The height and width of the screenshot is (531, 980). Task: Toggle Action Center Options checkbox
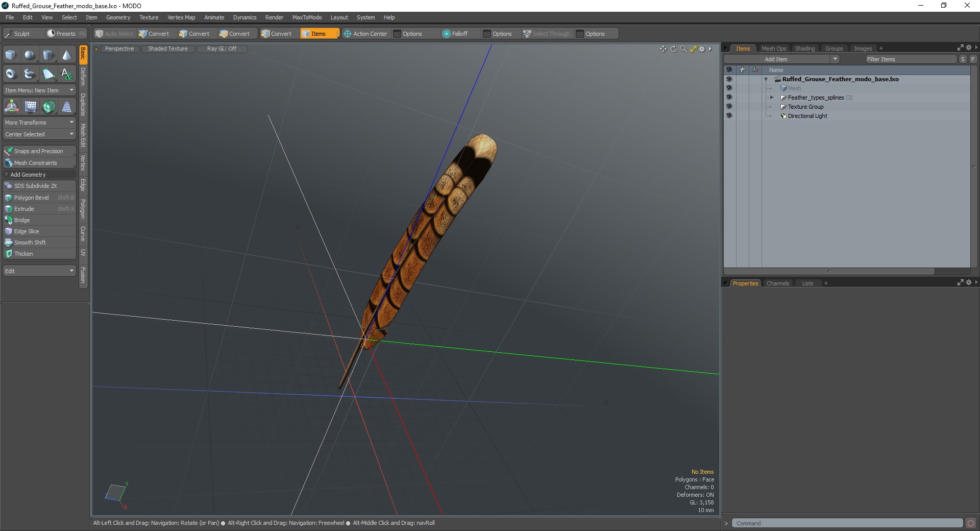coord(397,34)
